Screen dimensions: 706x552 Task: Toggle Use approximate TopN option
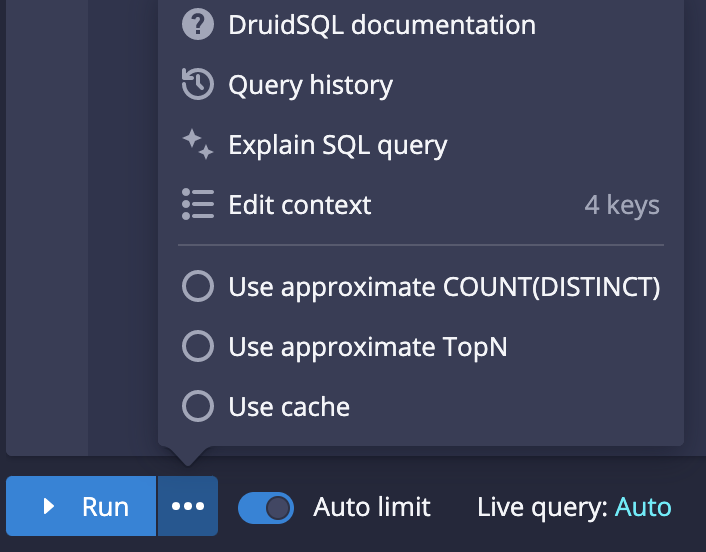[x=421, y=347]
